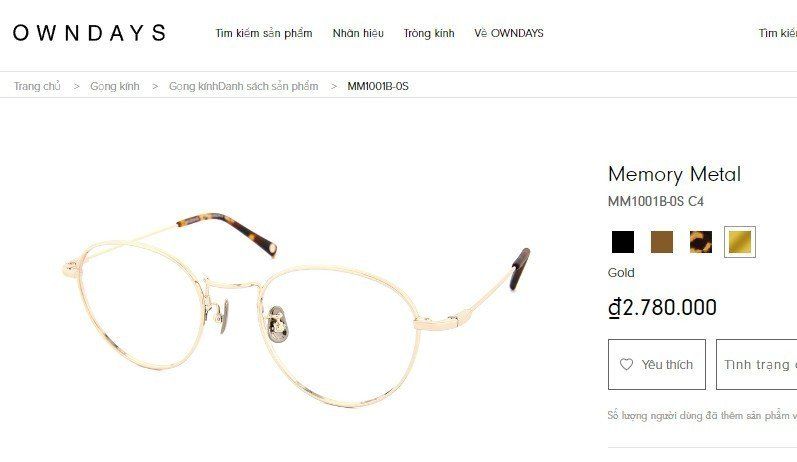797x462 pixels.
Task: Open the Tìm kiếm sản phẩm menu
Action: (x=264, y=33)
